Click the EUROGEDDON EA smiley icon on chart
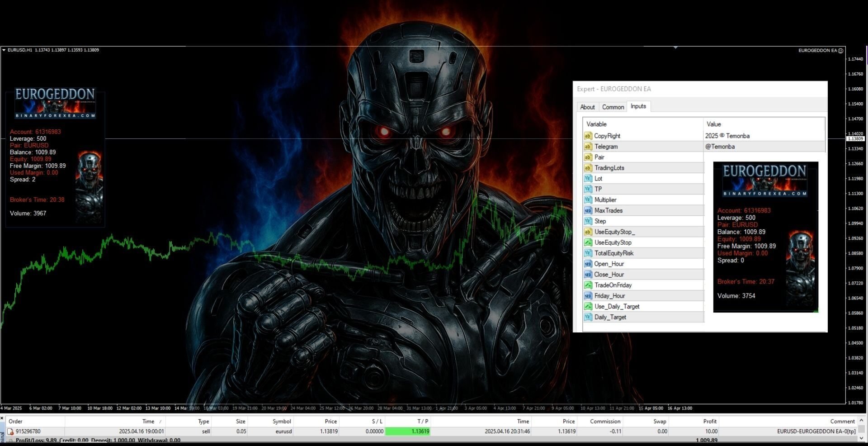This screenshot has height=446, width=868. (840, 51)
